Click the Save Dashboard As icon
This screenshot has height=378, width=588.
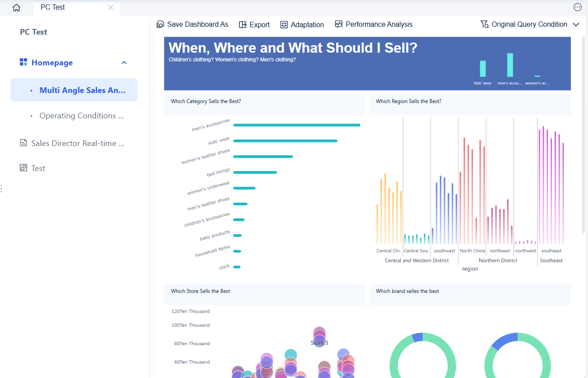coord(161,25)
